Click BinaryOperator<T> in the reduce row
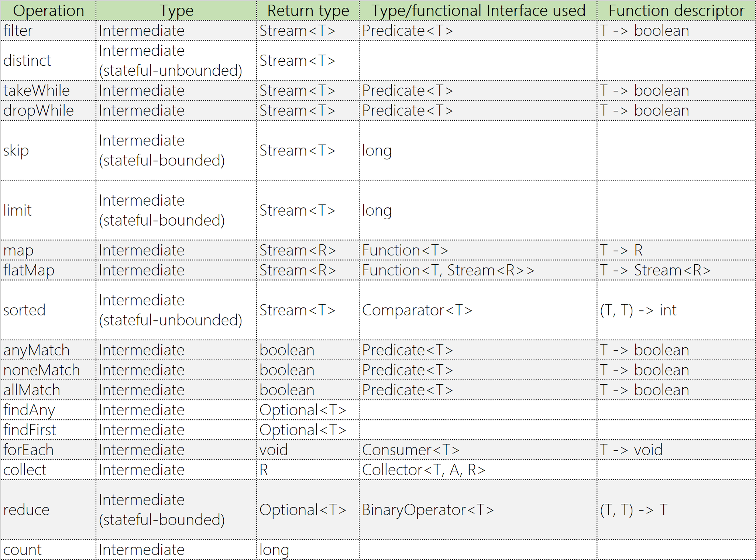 click(x=428, y=510)
